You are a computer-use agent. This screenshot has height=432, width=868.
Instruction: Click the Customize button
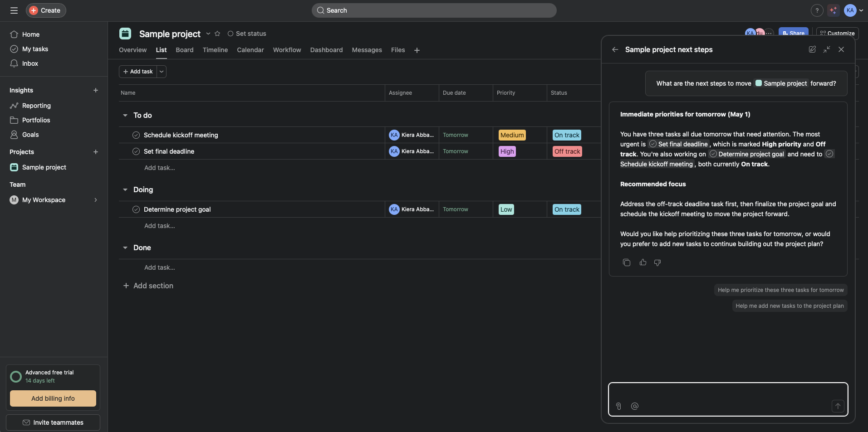tap(837, 33)
